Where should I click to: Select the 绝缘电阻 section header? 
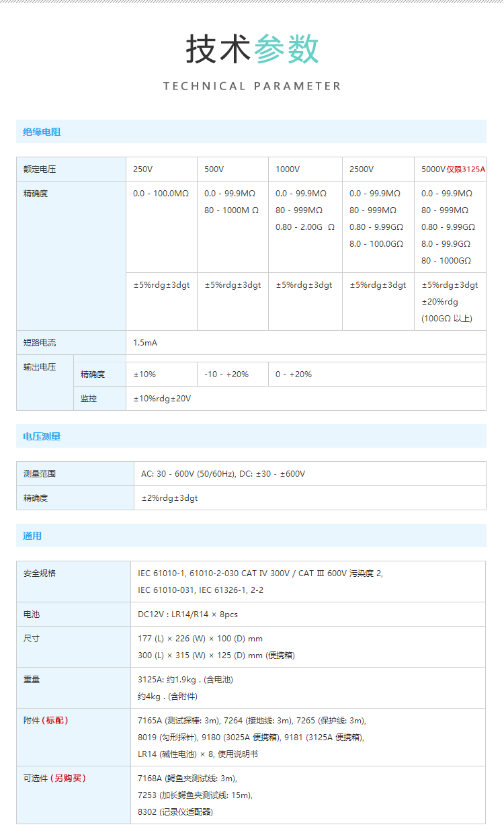point(42,132)
